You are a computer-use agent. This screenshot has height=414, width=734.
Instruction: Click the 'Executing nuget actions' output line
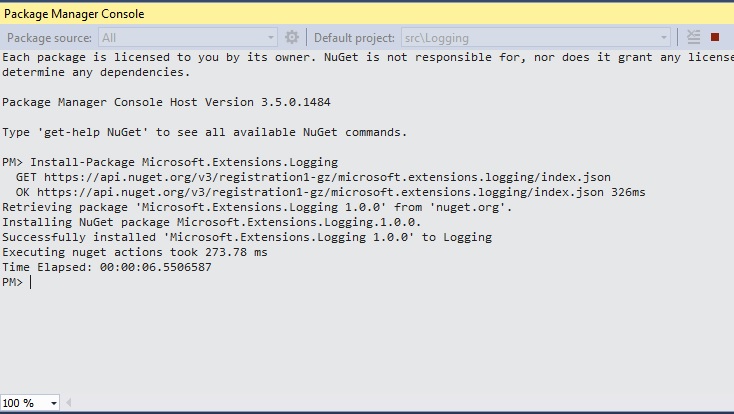(134, 252)
